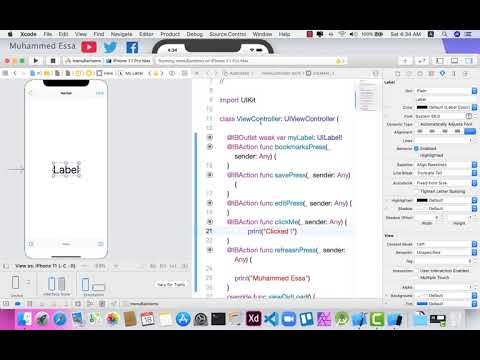Click the print("Clicked !") line in code

[x=272, y=231]
